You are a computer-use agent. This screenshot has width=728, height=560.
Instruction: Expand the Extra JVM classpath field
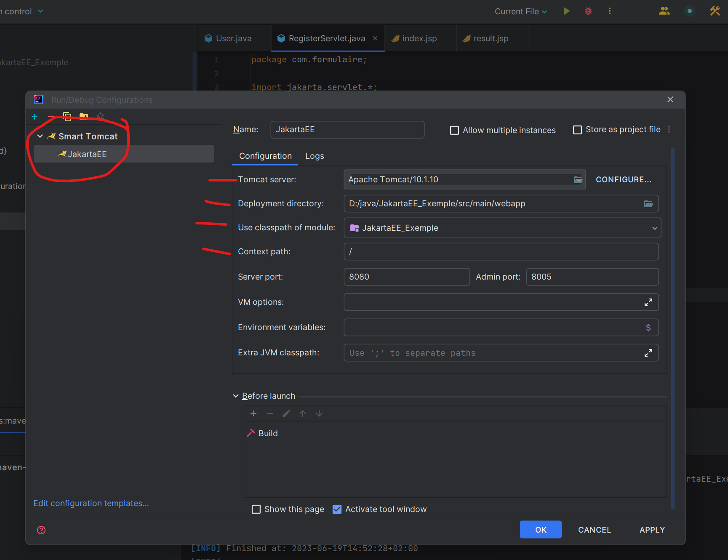click(648, 353)
